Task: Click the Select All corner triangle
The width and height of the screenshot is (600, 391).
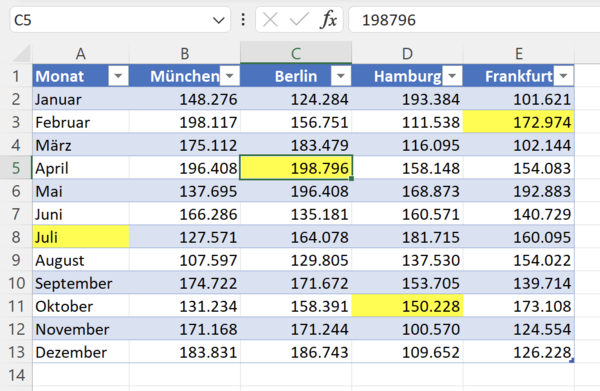Action: pyautogui.click(x=21, y=53)
